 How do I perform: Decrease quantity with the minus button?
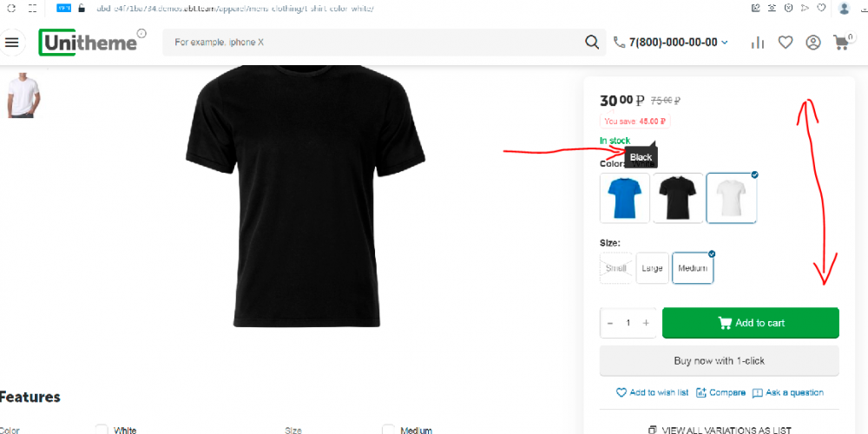click(610, 323)
